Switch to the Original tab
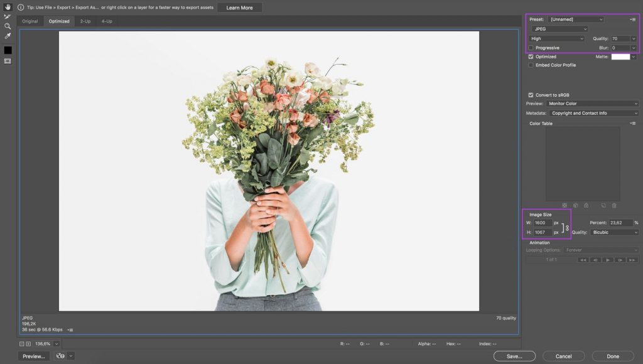The height and width of the screenshot is (364, 643). [30, 21]
